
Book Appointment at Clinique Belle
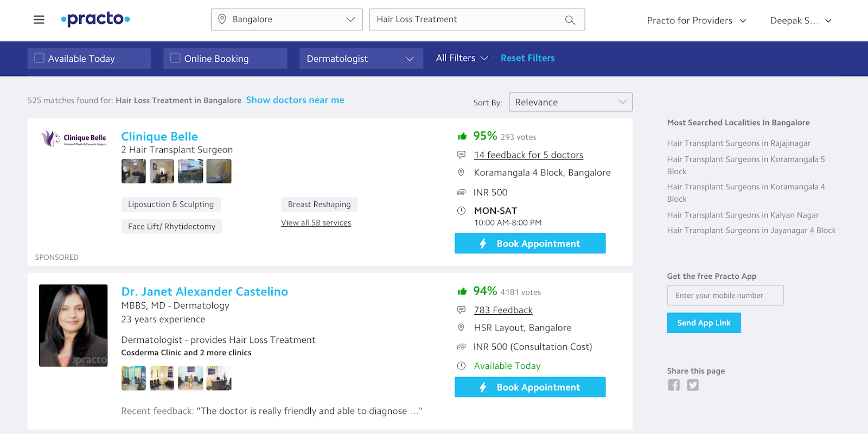pyautogui.click(x=530, y=244)
